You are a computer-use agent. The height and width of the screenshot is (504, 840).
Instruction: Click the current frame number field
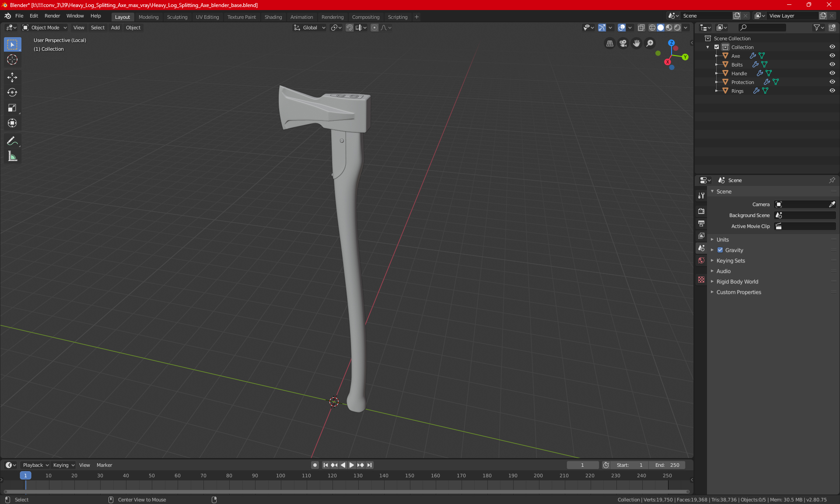[583, 465]
